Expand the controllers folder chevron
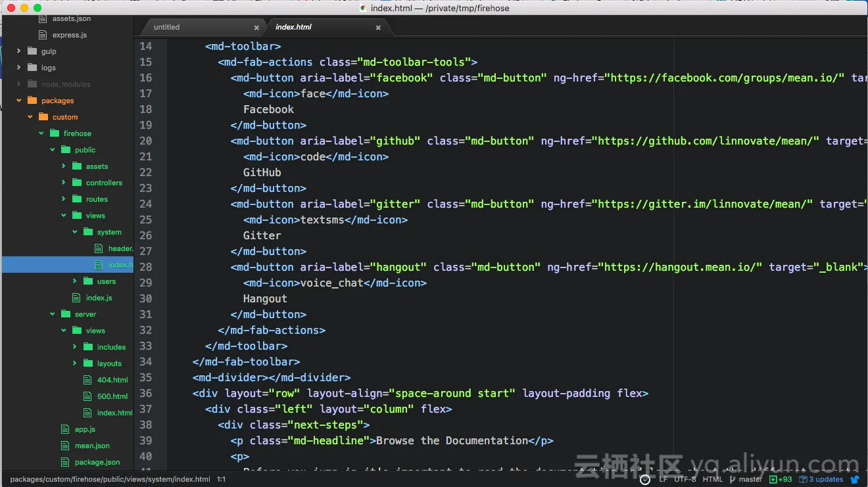The width and height of the screenshot is (868, 487). point(64,183)
